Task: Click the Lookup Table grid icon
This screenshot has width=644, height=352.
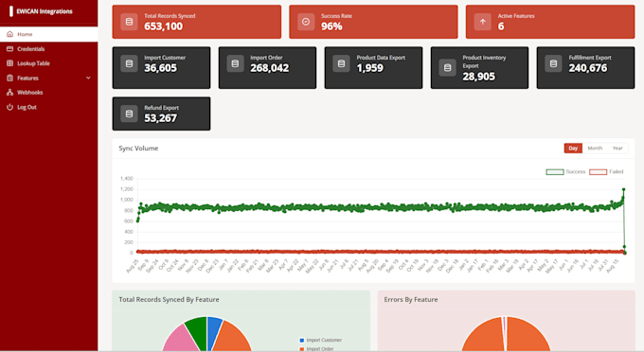Action: point(9,63)
